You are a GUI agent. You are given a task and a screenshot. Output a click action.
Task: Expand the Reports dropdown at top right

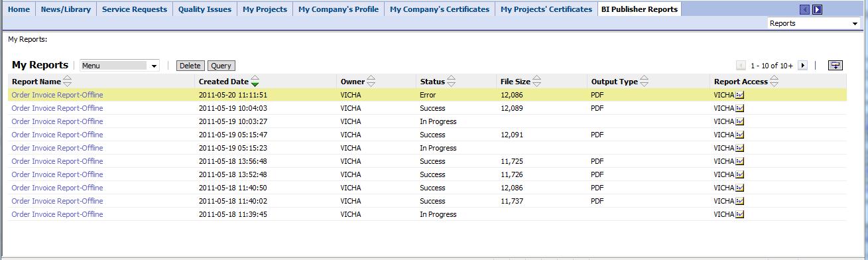814,23
